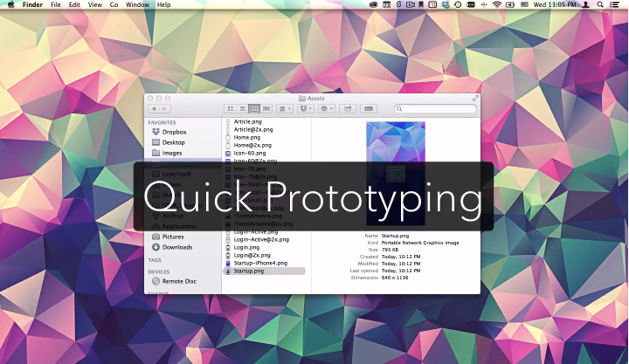Click the bookmark menu bar icon
Image resolution: width=629 pixels, height=364 pixels.
(421, 5)
